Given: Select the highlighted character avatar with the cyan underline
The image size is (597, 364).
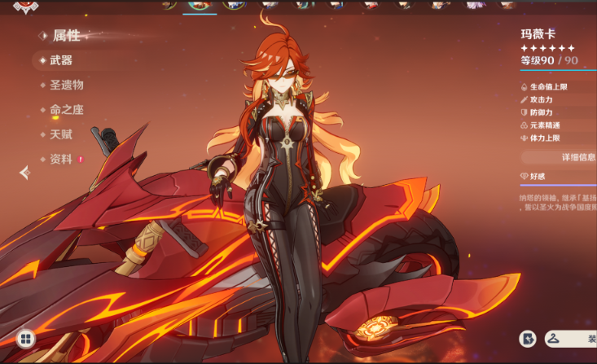Looking at the screenshot, I should tap(200, 6).
